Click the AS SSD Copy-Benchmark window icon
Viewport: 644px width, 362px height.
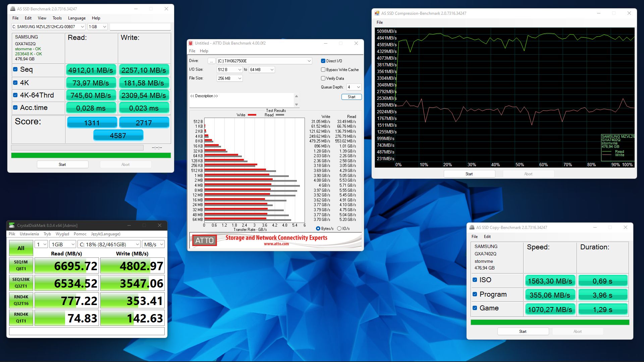click(472, 227)
